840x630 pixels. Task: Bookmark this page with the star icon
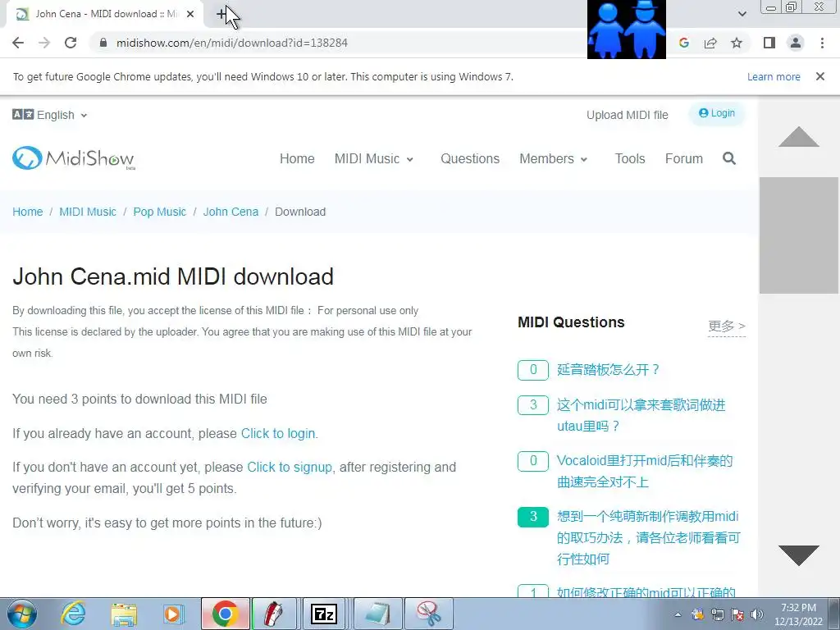[737, 43]
